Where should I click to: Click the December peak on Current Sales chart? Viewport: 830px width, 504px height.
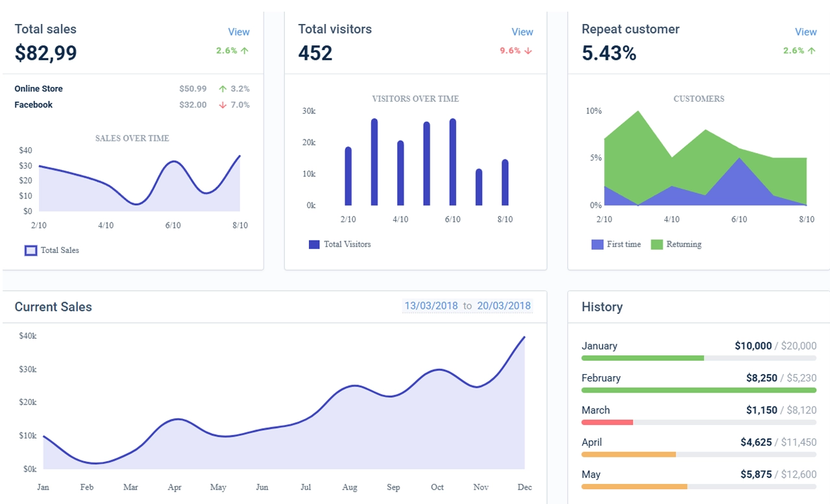[523, 338]
